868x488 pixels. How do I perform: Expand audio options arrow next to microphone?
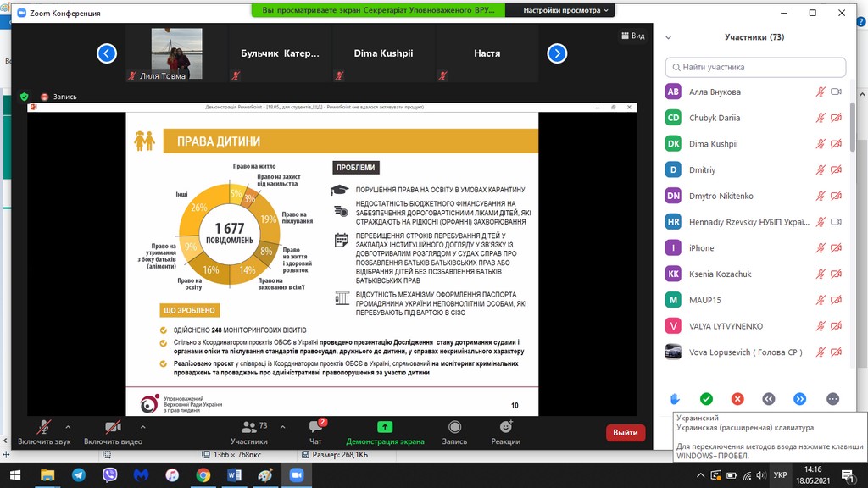[68, 427]
